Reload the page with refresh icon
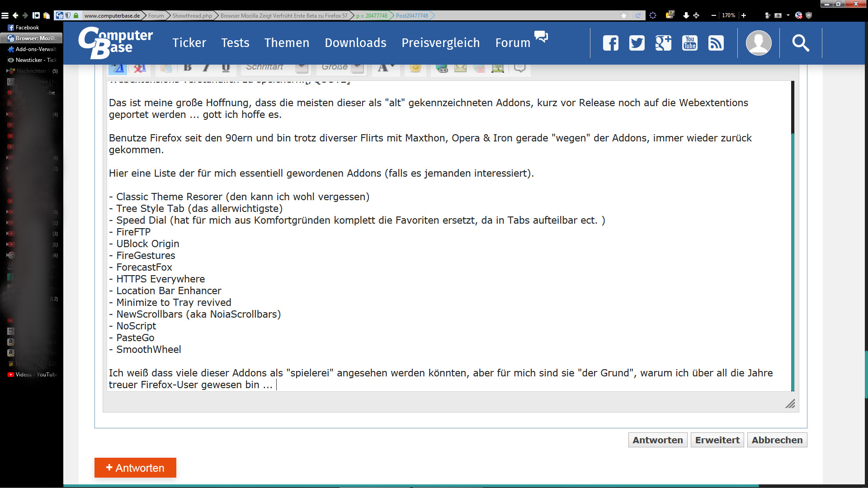Screen dimensions: 868x488 [638, 15]
